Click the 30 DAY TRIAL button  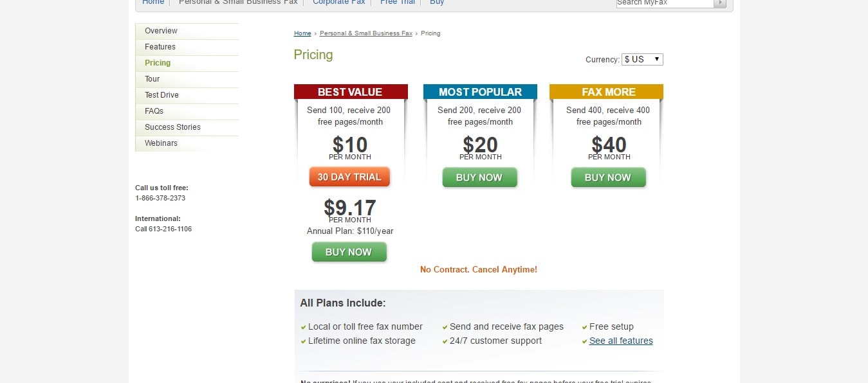(349, 177)
